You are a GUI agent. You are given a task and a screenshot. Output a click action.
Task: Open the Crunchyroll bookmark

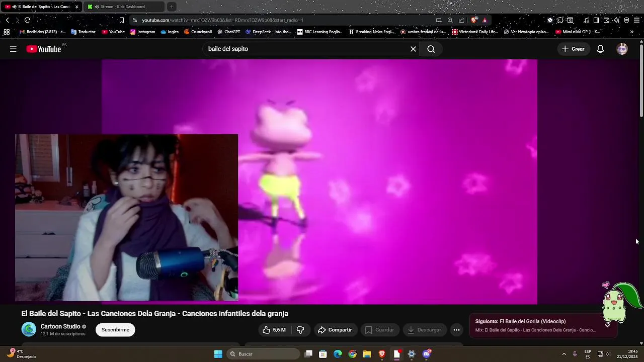(x=198, y=32)
